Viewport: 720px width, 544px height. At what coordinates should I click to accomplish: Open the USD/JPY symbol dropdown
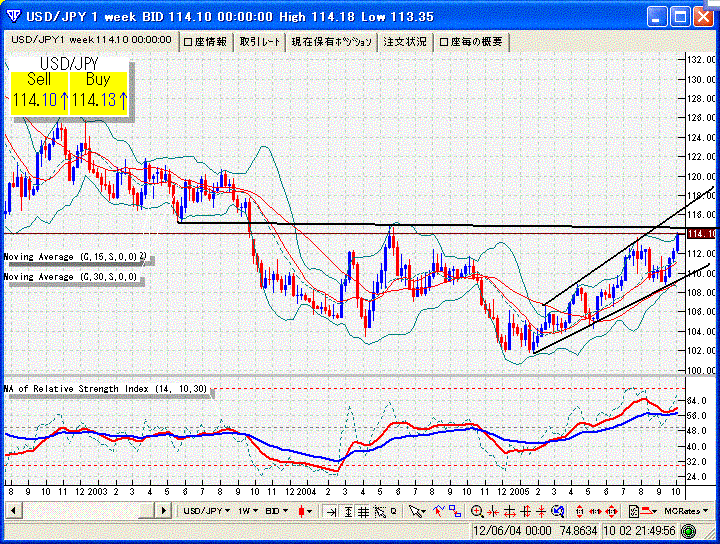(x=207, y=511)
